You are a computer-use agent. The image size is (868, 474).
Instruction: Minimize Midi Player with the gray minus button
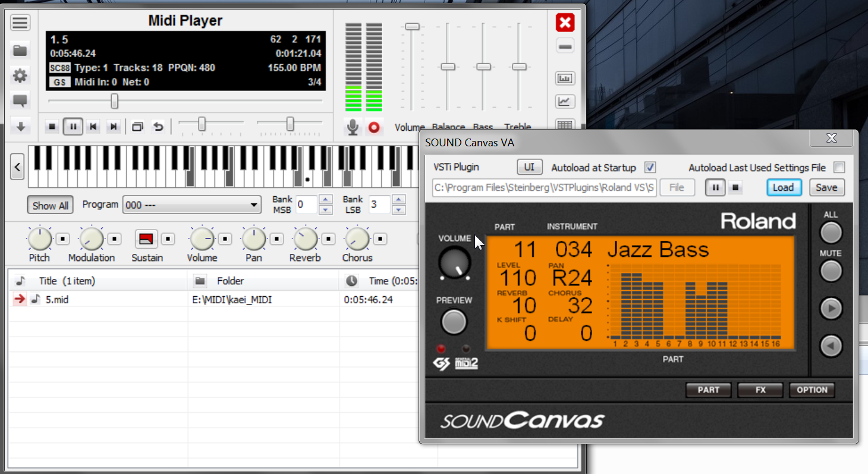[x=565, y=46]
